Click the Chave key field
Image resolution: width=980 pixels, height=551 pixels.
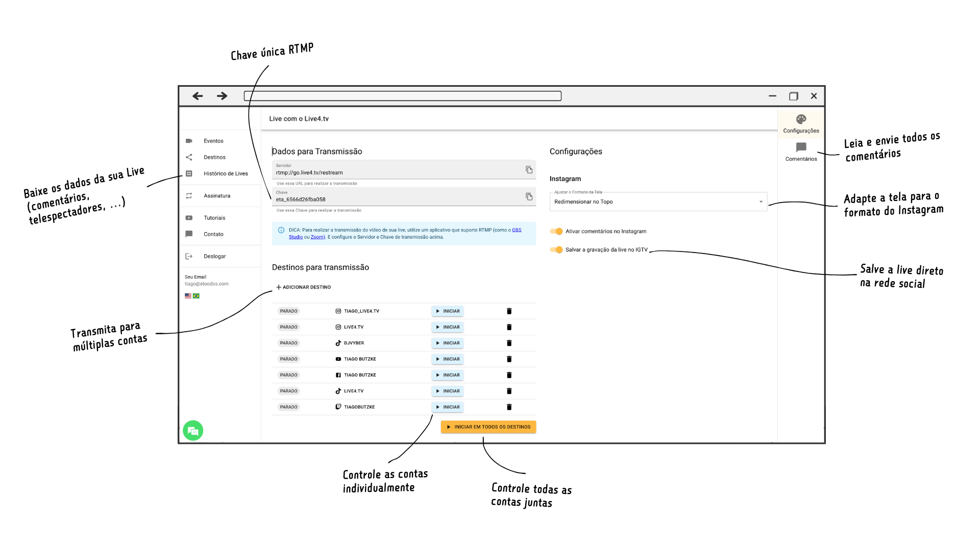coord(404,197)
